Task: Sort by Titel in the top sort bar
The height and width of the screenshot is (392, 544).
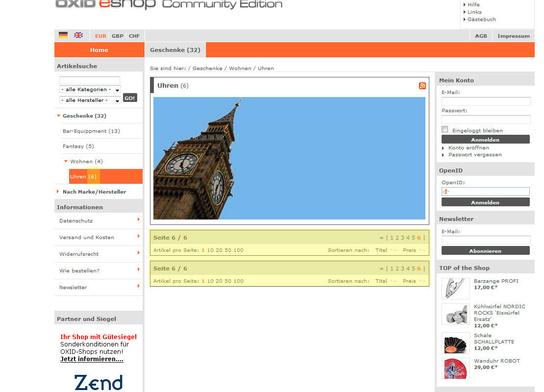Action: 381,250
